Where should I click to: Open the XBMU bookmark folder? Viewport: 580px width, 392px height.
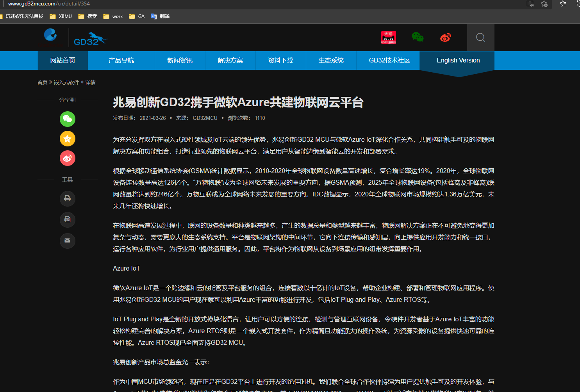click(61, 16)
